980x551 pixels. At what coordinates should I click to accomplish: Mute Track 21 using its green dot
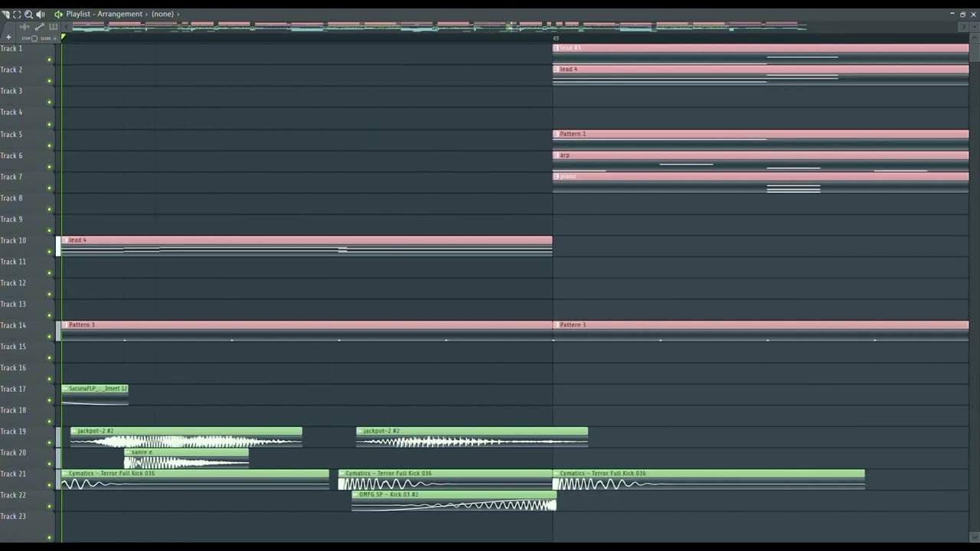[x=50, y=484]
